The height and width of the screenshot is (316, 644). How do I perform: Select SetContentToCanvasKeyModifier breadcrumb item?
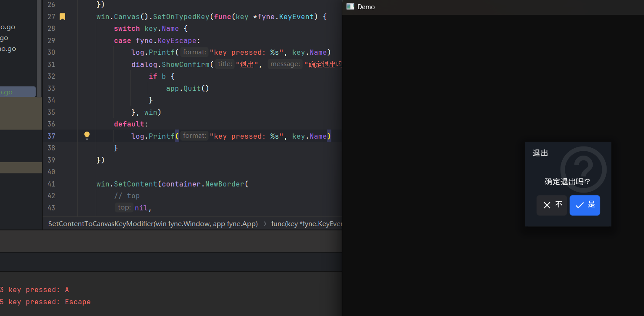(x=153, y=224)
